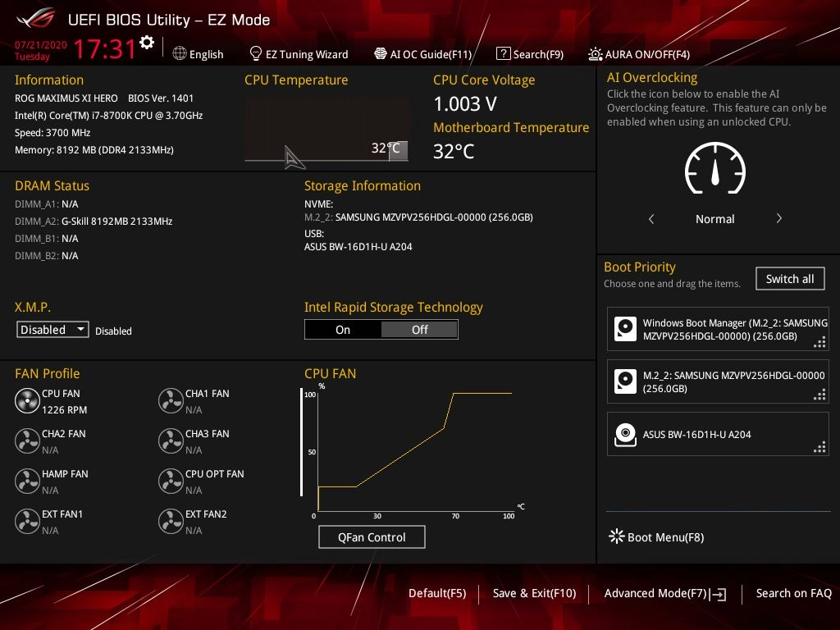Click the HAMP FAN icon
Screen dimensions: 840x630
(x=27, y=482)
